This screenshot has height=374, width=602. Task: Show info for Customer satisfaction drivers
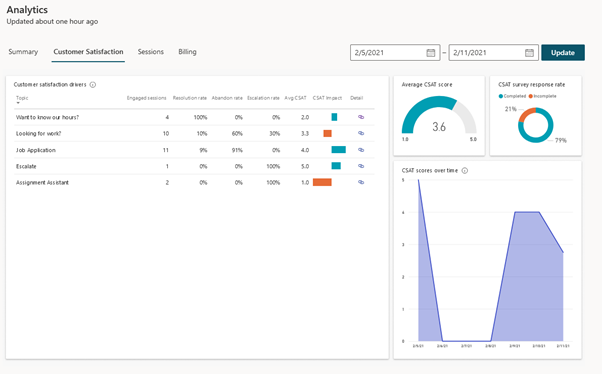pos(93,85)
